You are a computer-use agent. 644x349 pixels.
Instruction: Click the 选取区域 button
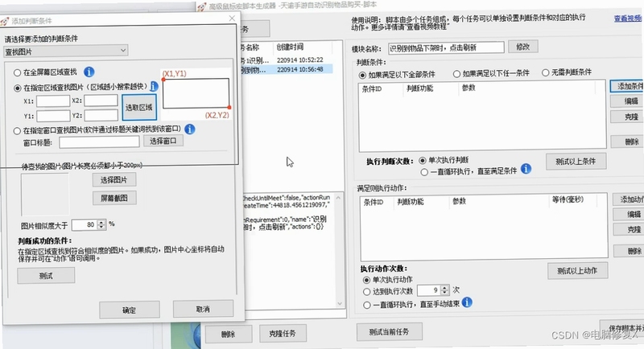(x=139, y=108)
